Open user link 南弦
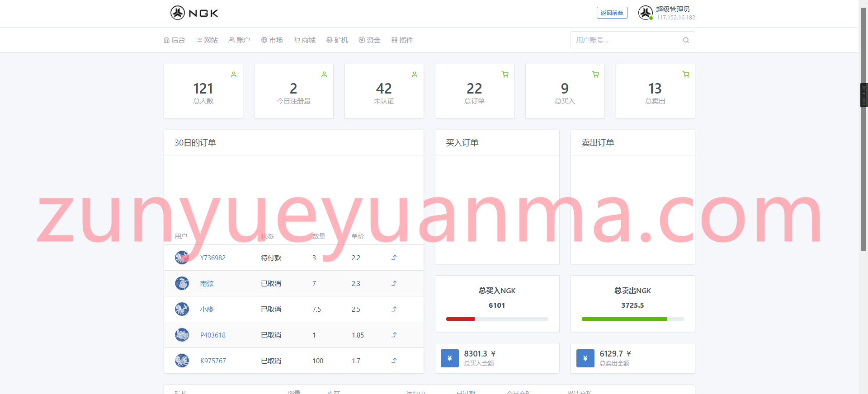 pyautogui.click(x=207, y=283)
